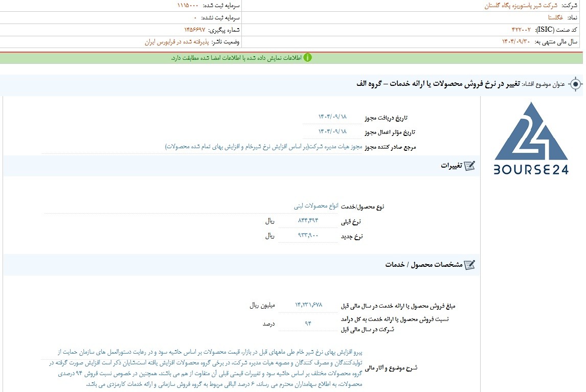Click the sales ratio value ۹۴
Viewport: 586px width, 392px height.
point(308,323)
